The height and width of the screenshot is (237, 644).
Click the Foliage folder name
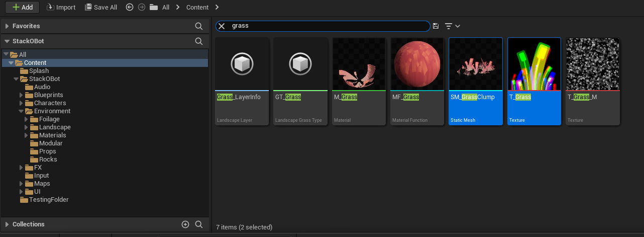pos(49,119)
